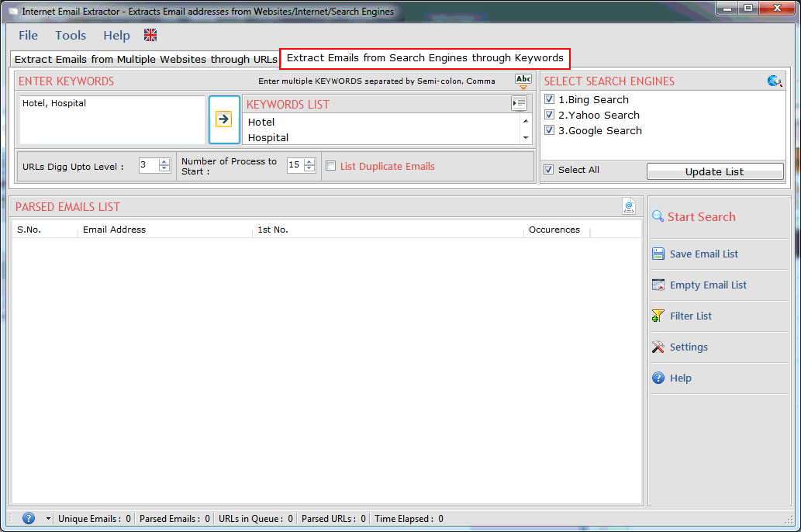Click Filter List text

click(691, 316)
